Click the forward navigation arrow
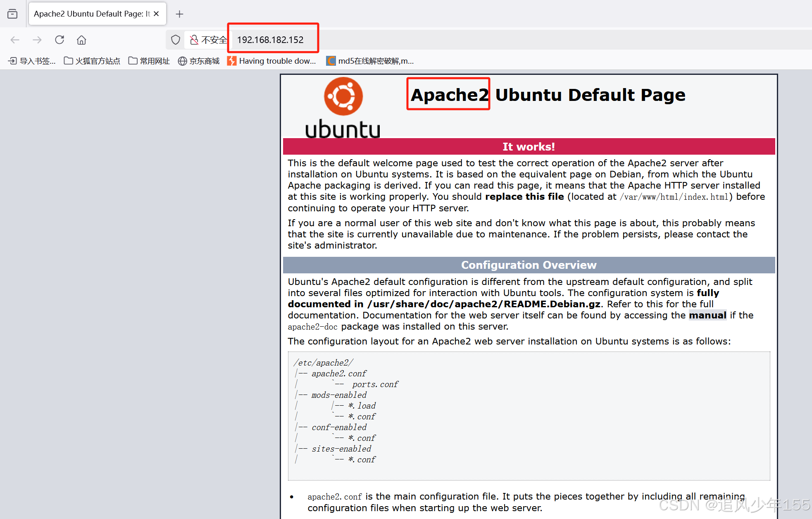 (x=37, y=40)
